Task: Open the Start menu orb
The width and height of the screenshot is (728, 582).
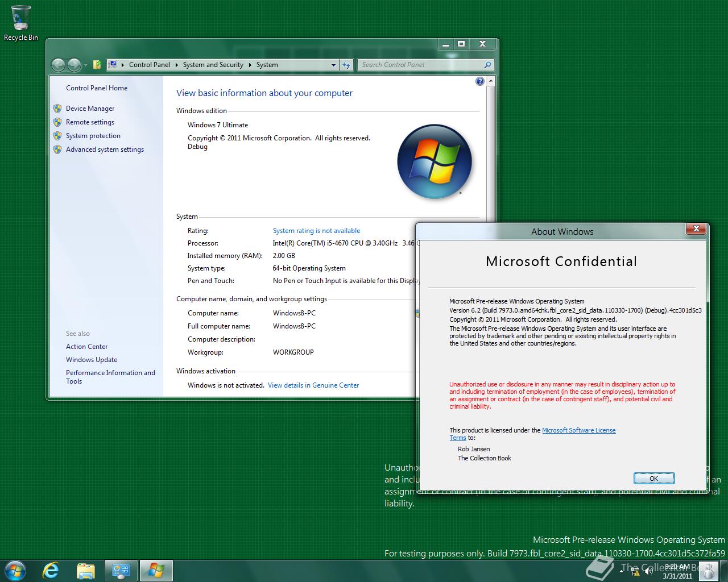Action: pos(15,570)
